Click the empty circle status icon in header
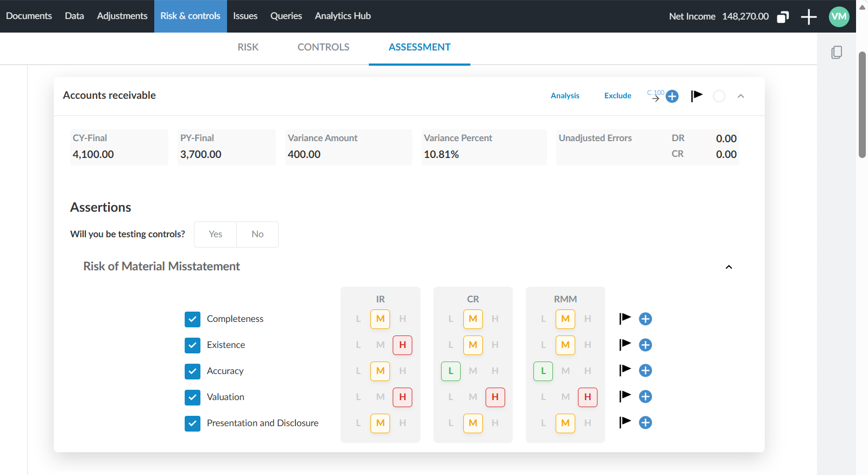The width and height of the screenshot is (868, 475). pos(719,96)
